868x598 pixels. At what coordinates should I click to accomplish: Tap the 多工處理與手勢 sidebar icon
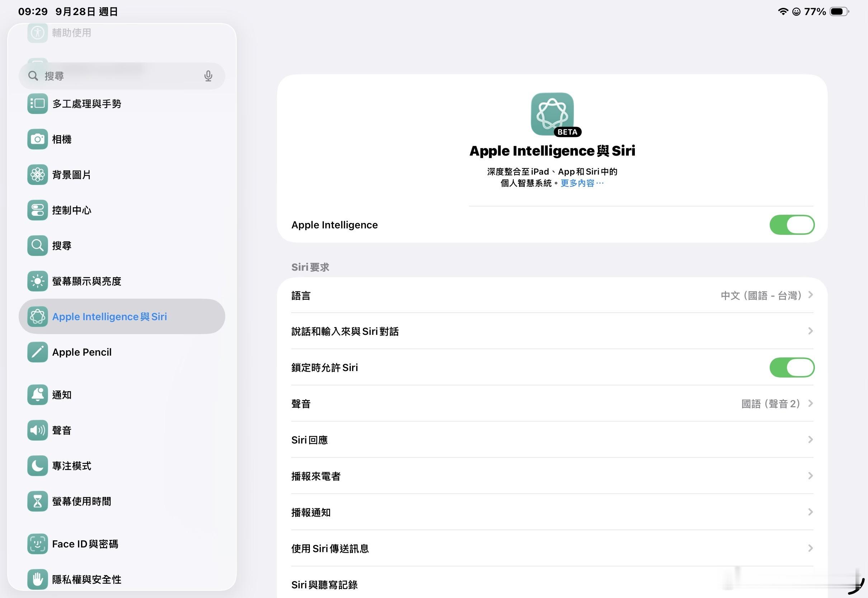pos(37,103)
